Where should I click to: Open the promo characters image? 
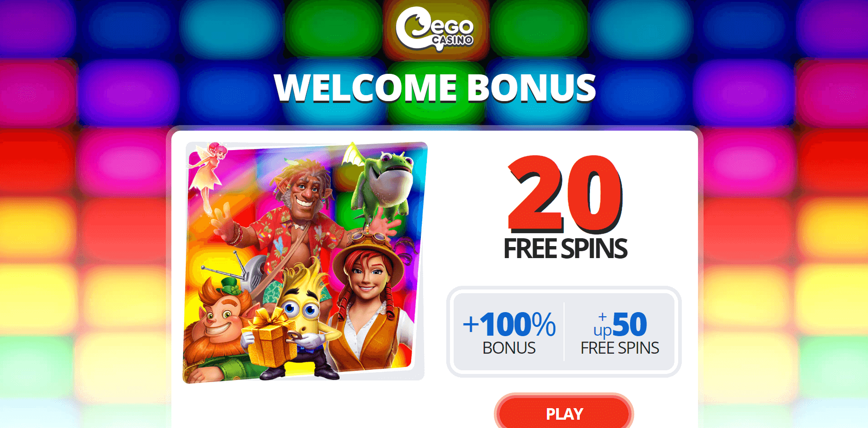pyautogui.click(x=304, y=262)
